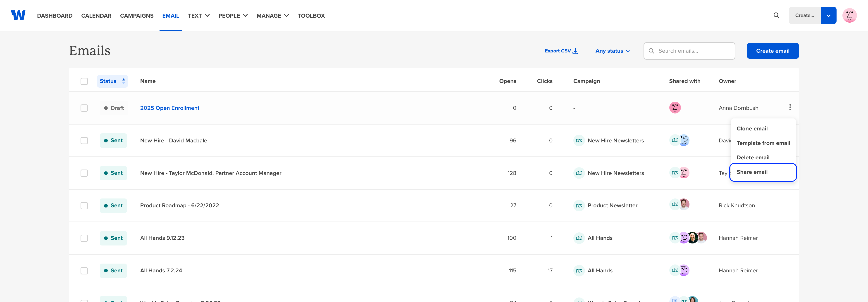This screenshot has width=868, height=302.
Task: Click the Draft status badge
Action: click(x=114, y=108)
